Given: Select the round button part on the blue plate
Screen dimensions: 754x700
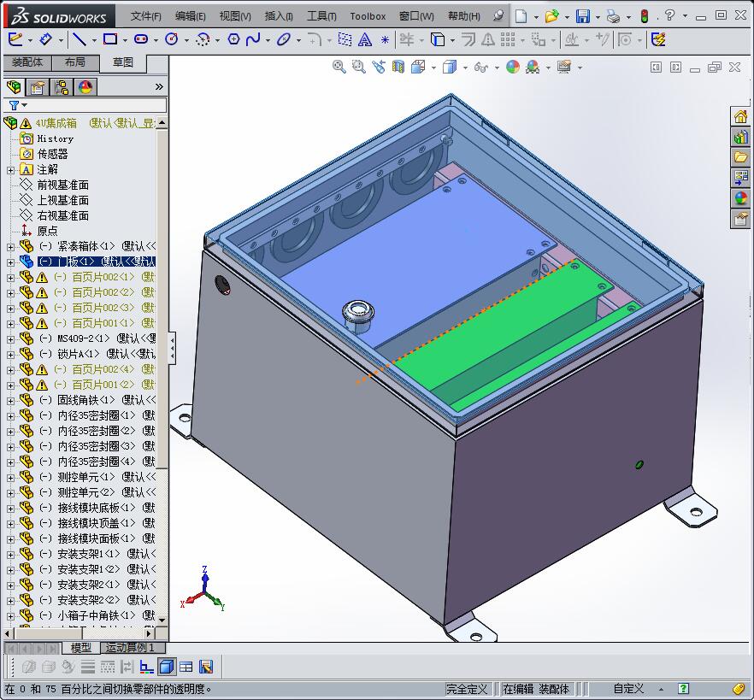Looking at the screenshot, I should pos(357,315).
